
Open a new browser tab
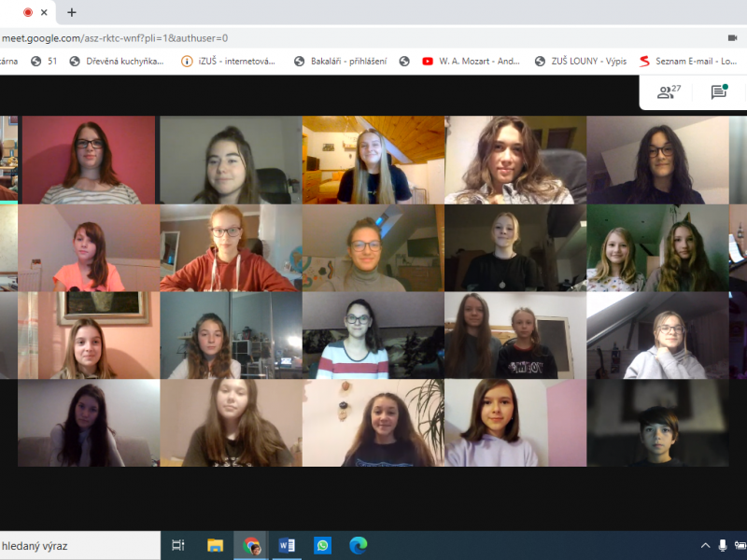(x=72, y=12)
